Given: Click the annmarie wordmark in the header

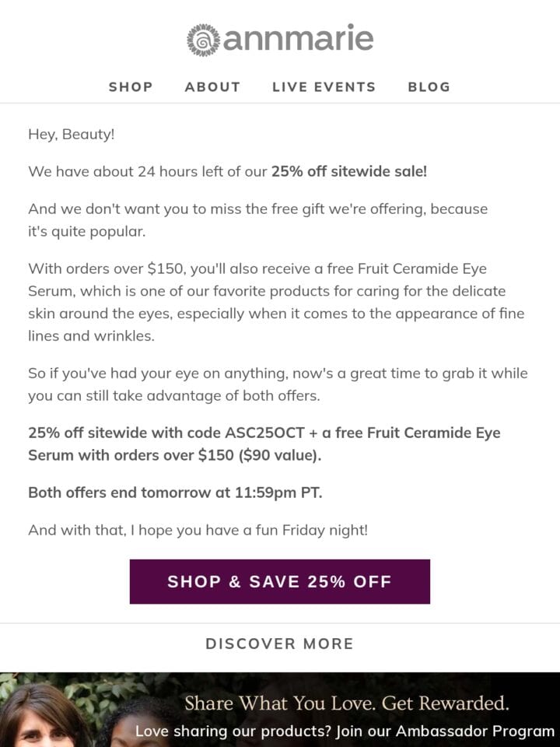Looking at the screenshot, I should click(299, 38).
